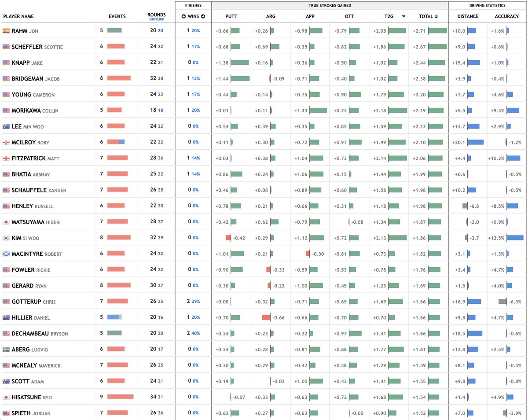Open player BRIDGEMAN JACOB
Image resolution: width=528 pixels, height=420 pixels.
coord(36,78)
